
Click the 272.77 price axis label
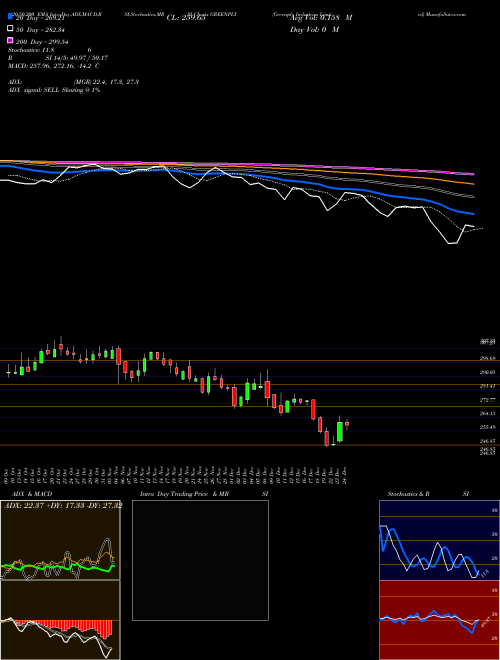pos(488,400)
